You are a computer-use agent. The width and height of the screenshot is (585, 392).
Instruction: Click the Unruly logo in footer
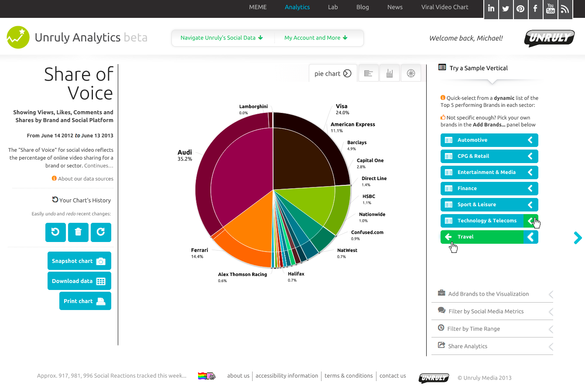click(434, 378)
